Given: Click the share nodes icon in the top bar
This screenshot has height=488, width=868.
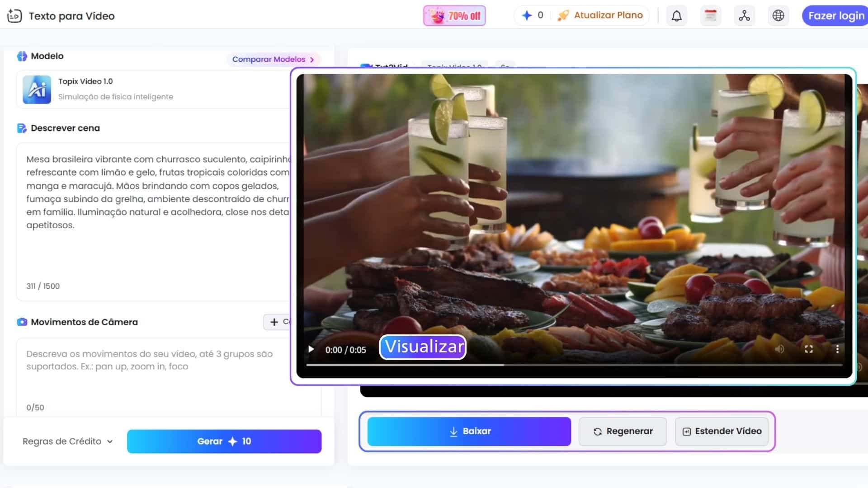Looking at the screenshot, I should [x=744, y=15].
